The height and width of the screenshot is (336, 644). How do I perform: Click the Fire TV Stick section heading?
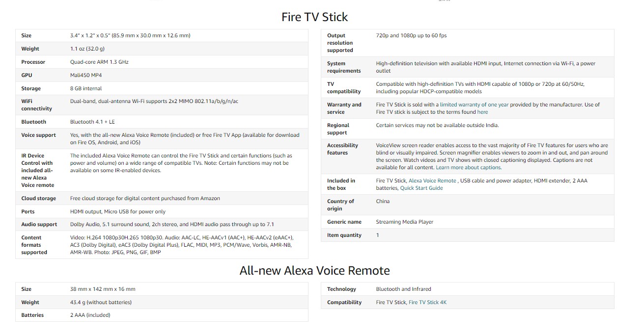(314, 17)
